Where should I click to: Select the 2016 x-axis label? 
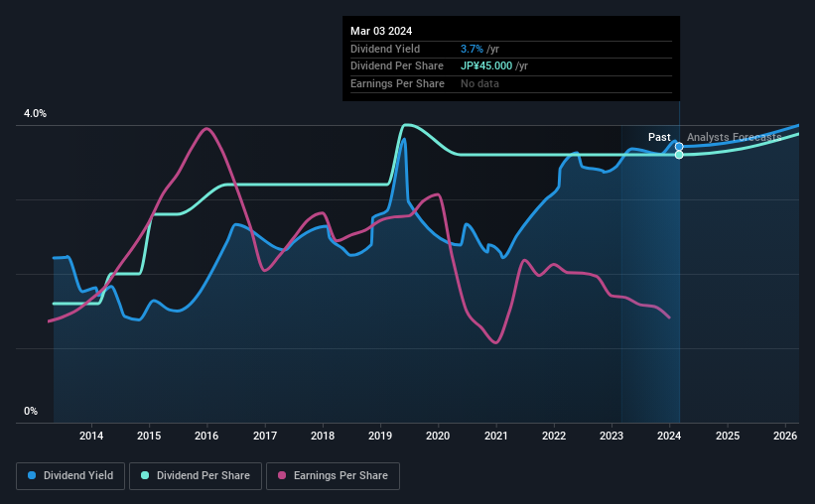click(x=206, y=436)
